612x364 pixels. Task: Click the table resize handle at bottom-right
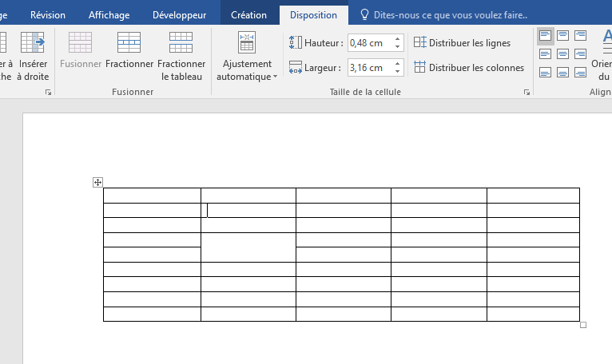[583, 325]
